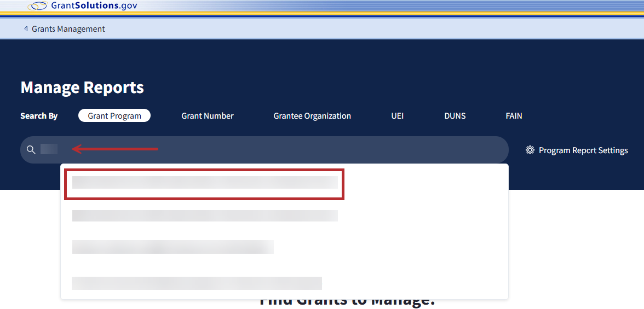Select the last suggestion in the dropdown

[197, 283]
